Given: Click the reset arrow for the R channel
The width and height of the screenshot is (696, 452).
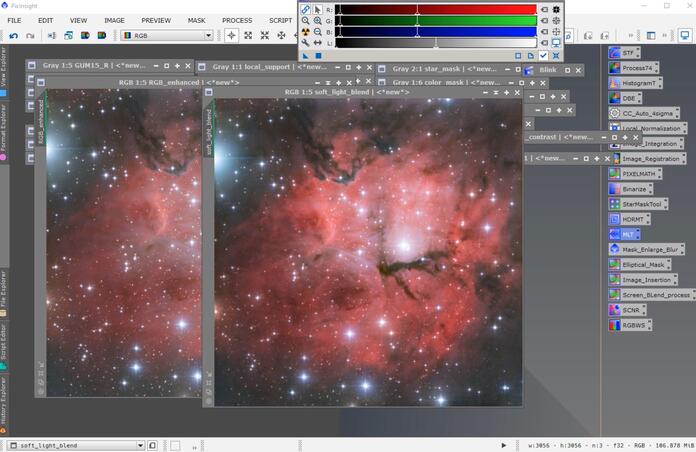Looking at the screenshot, I should [x=544, y=9].
